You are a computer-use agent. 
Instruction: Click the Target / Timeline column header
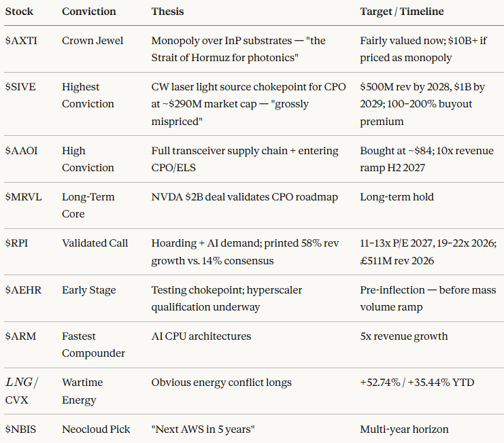(401, 12)
